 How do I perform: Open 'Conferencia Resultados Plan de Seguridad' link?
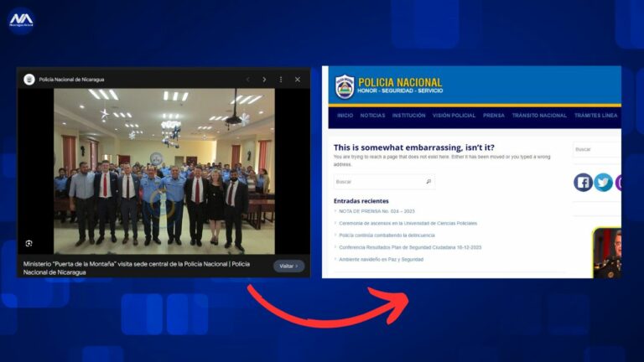[x=410, y=247]
